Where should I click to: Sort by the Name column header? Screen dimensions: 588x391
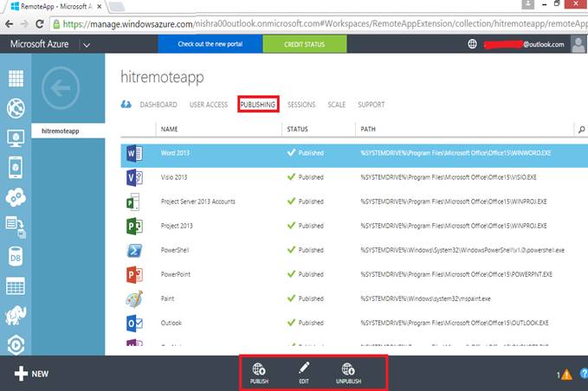coord(169,129)
